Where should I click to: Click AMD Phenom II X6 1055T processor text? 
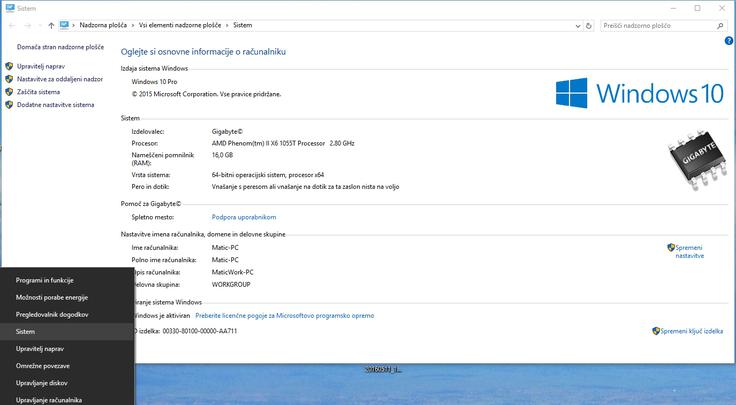[x=283, y=143]
